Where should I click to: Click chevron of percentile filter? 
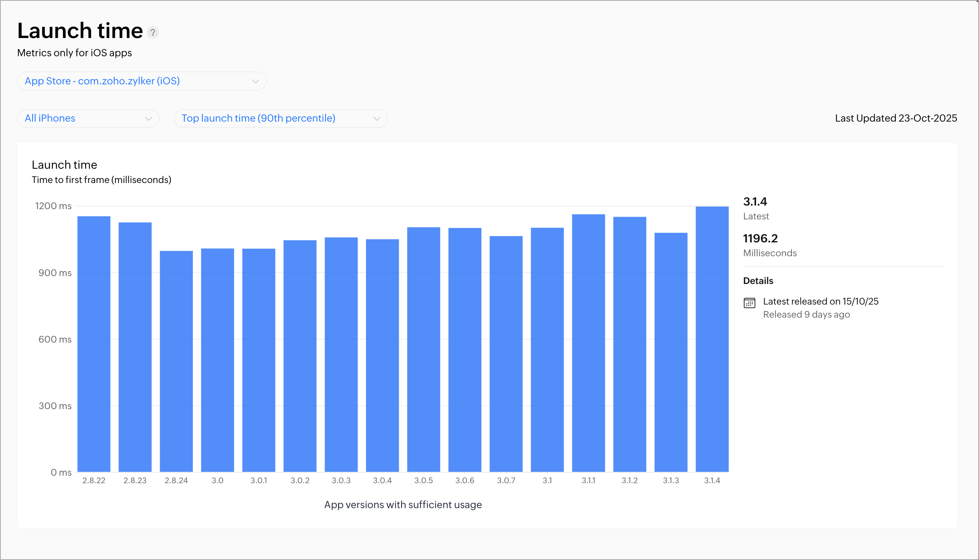[377, 118]
